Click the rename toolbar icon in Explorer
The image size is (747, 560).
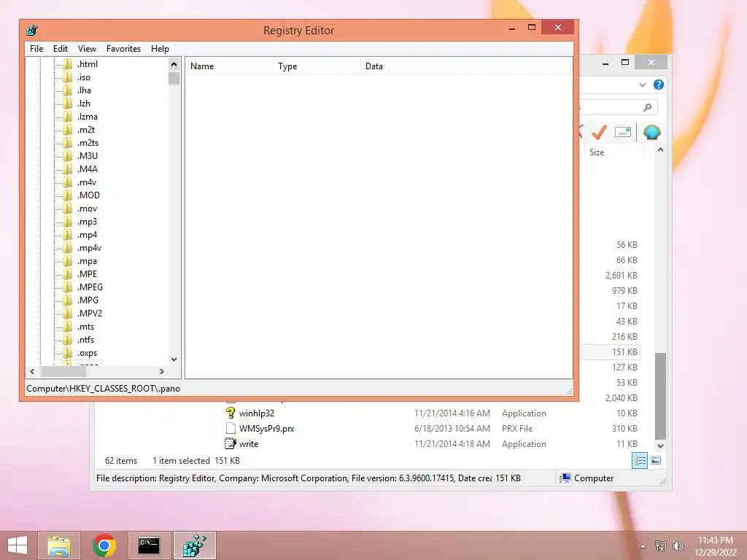[623, 132]
